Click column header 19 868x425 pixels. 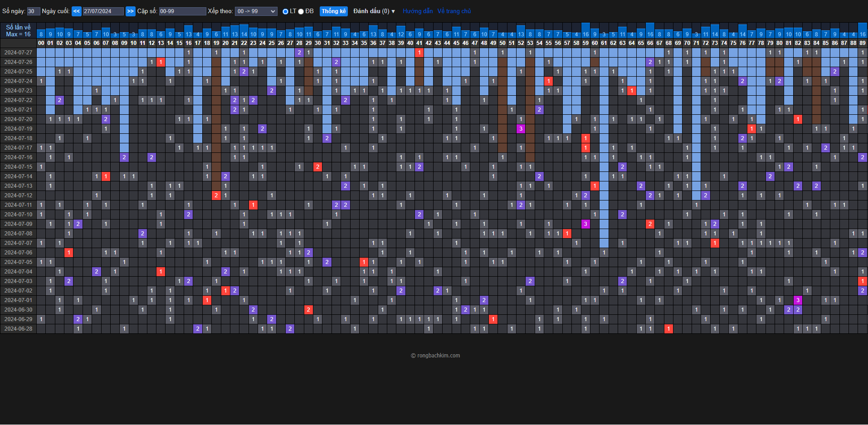point(216,43)
